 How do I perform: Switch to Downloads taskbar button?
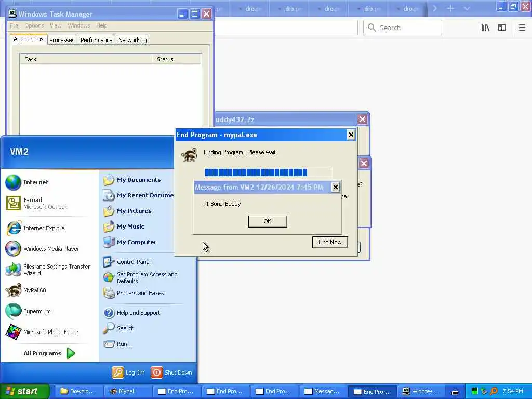pos(78,392)
